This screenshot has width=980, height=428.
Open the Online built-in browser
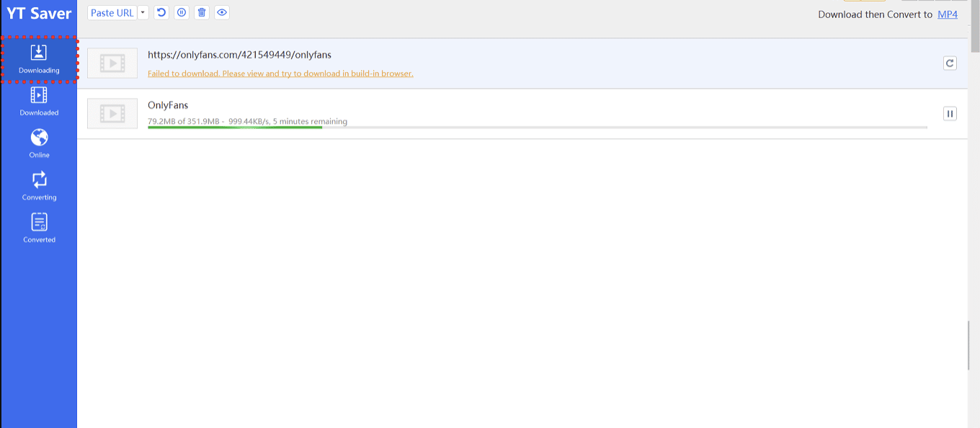click(x=39, y=143)
